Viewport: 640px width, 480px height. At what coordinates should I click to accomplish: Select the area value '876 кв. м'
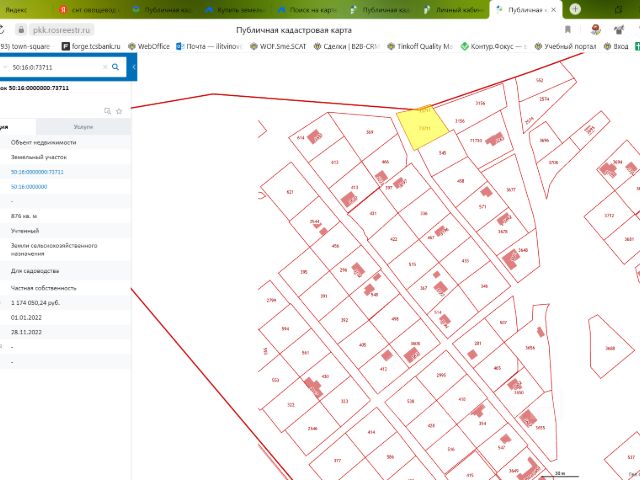pos(24,216)
